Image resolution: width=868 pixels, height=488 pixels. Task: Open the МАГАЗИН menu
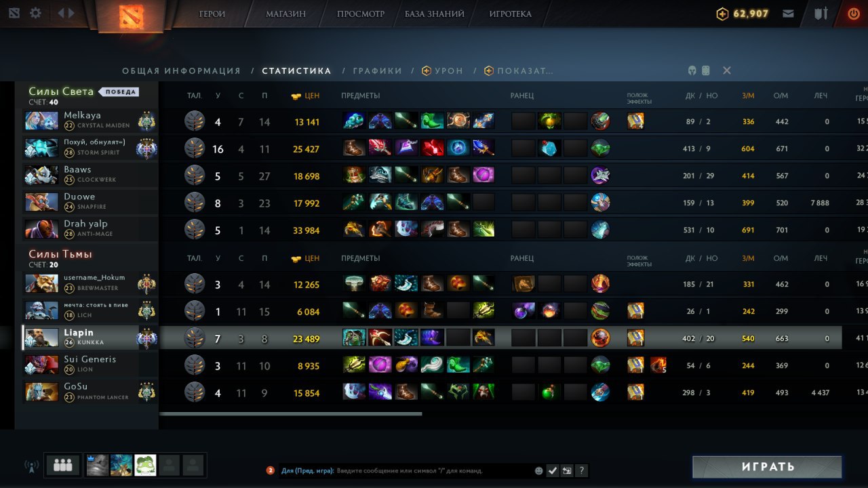coord(285,14)
